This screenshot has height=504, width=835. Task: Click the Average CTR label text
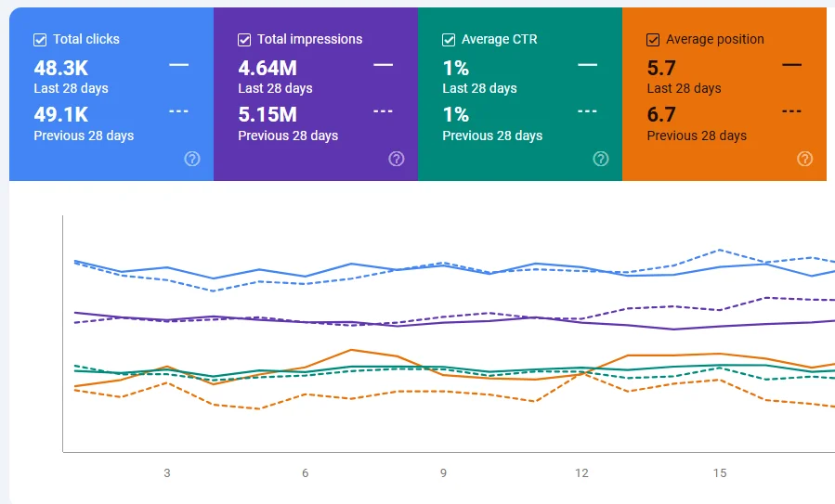point(499,39)
